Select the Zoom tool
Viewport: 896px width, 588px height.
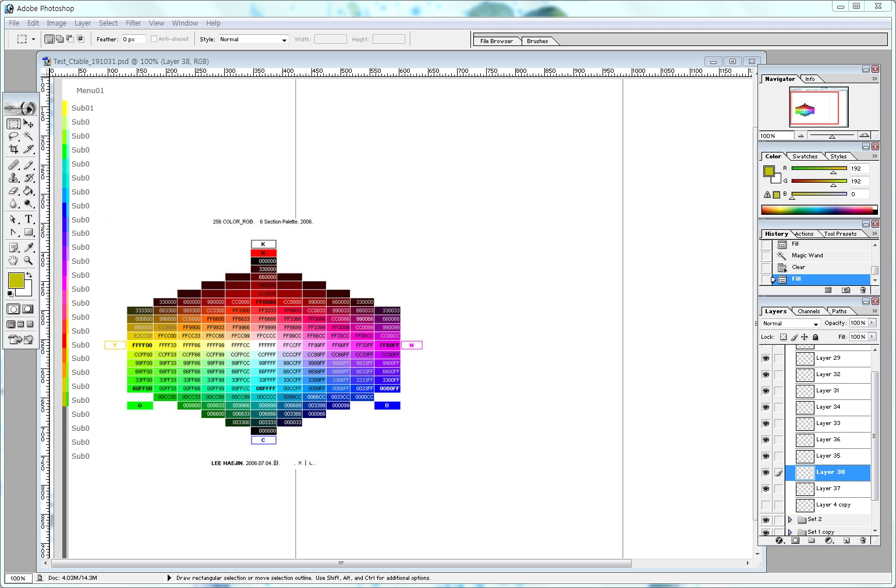click(29, 261)
